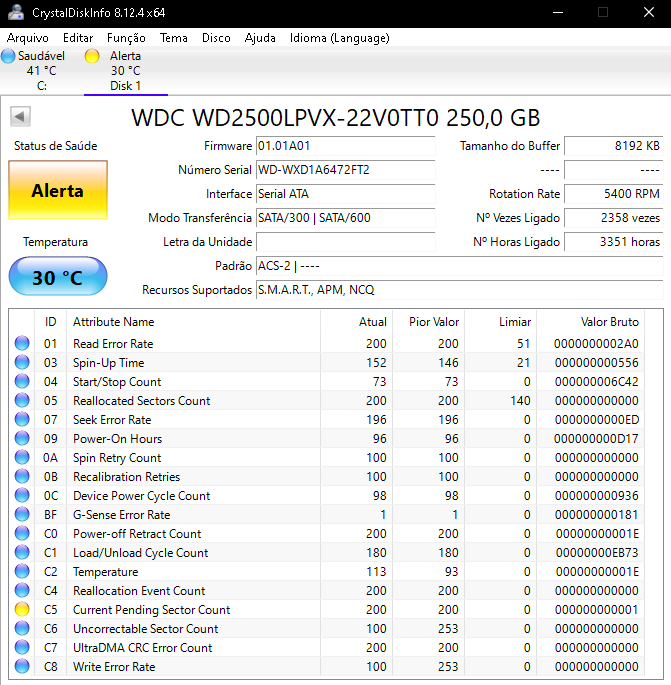Click the status icon for Reallocation Event Count
Screen dimensions: 671x685
tap(22, 590)
